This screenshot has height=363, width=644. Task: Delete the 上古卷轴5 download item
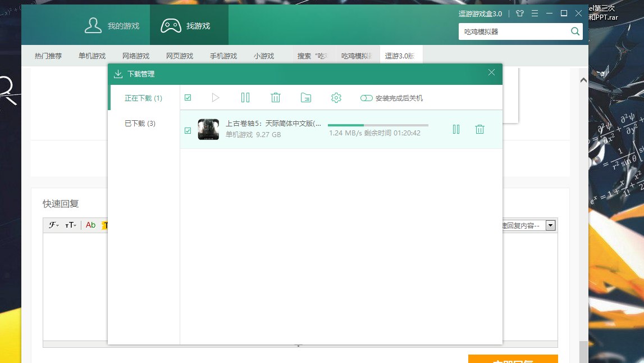[479, 129]
